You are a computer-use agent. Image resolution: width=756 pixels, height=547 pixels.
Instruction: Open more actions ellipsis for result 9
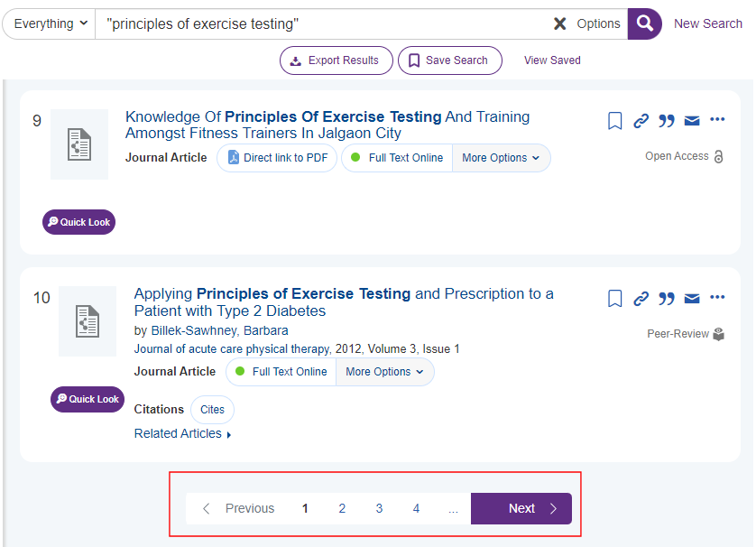click(x=717, y=120)
